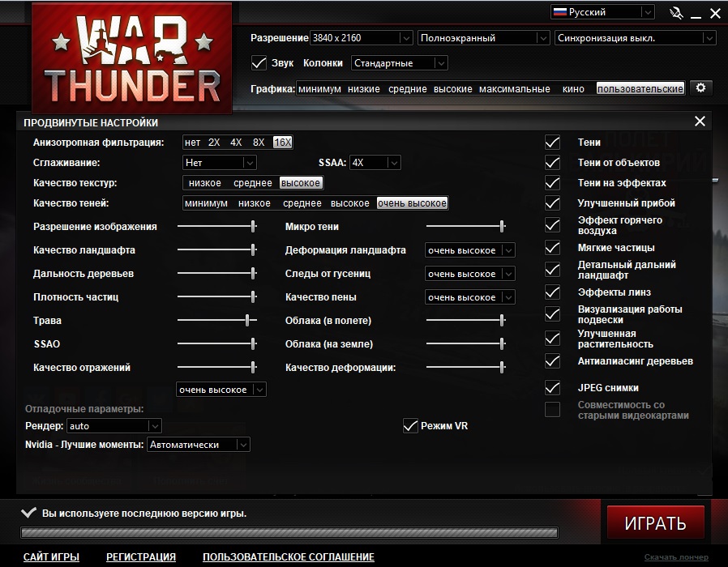Adjust the Микро тени slider
The image size is (728, 567).
[x=465, y=227]
